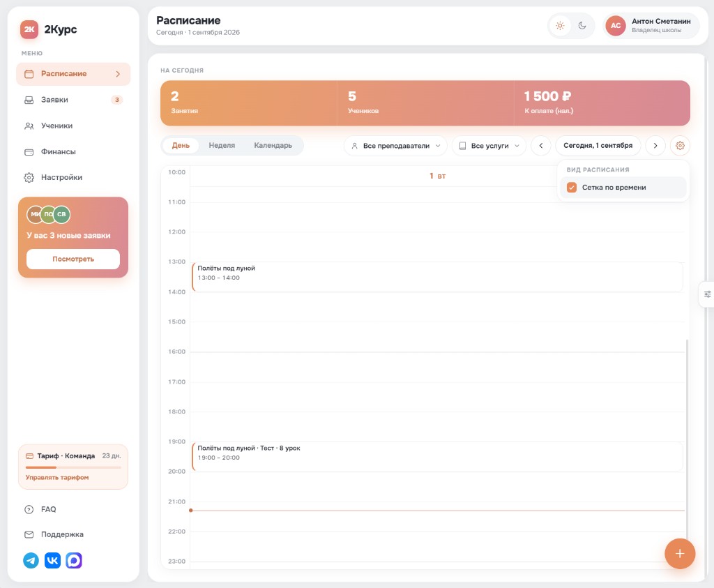The height and width of the screenshot is (588, 714).
Task: Click the 16:00 time label
Action: 176,352
